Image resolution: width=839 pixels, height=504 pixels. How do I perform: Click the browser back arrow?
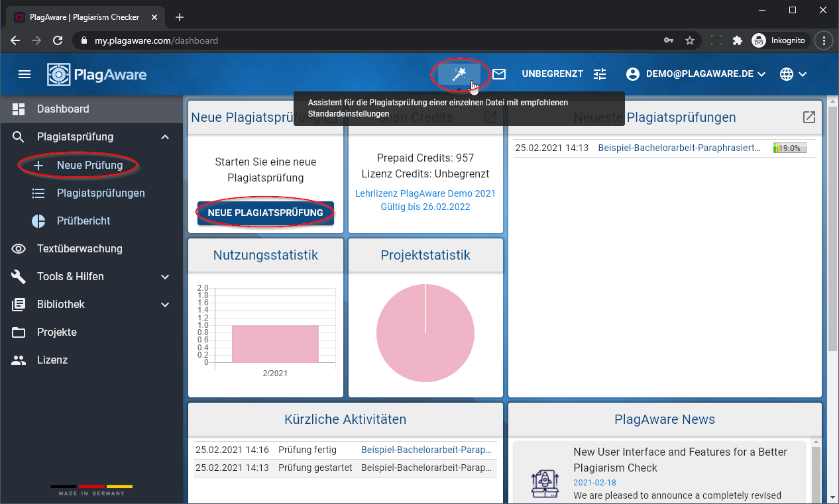pyautogui.click(x=15, y=40)
